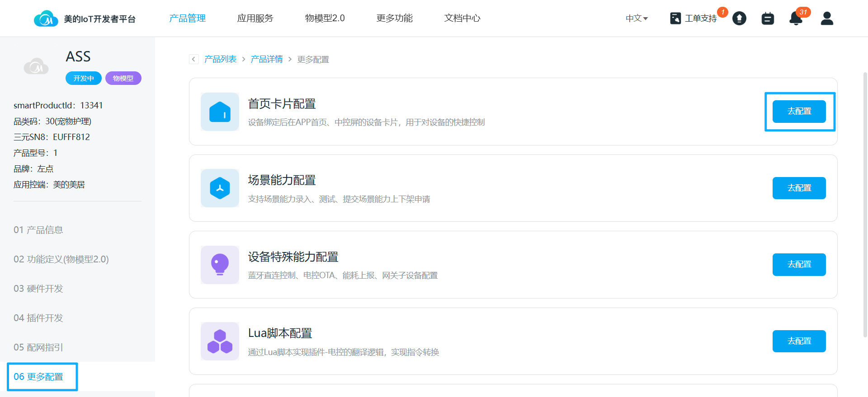Go to 产品列表 breadcrumb link
The height and width of the screenshot is (397, 868).
pyautogui.click(x=221, y=59)
